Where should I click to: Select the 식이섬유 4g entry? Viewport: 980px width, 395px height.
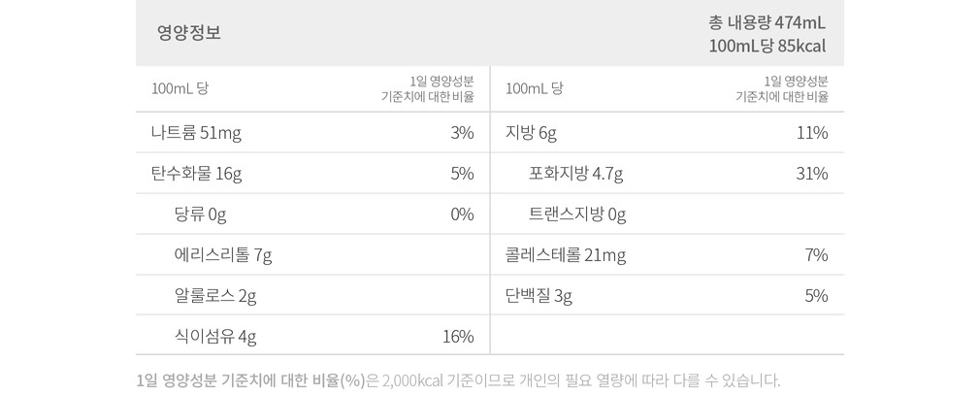[x=215, y=337]
